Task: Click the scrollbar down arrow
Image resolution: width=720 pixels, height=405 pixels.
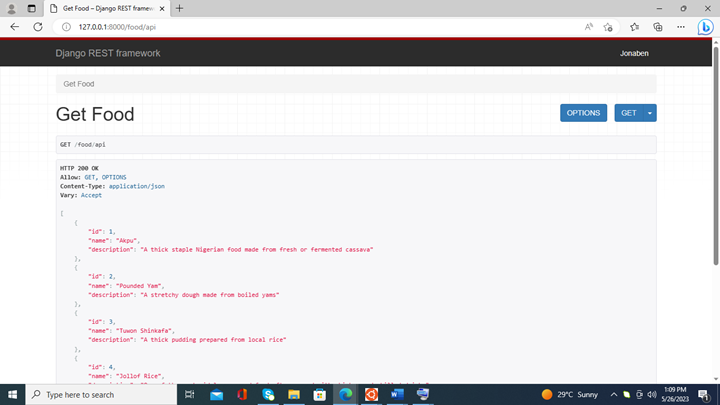Action: coord(715,379)
